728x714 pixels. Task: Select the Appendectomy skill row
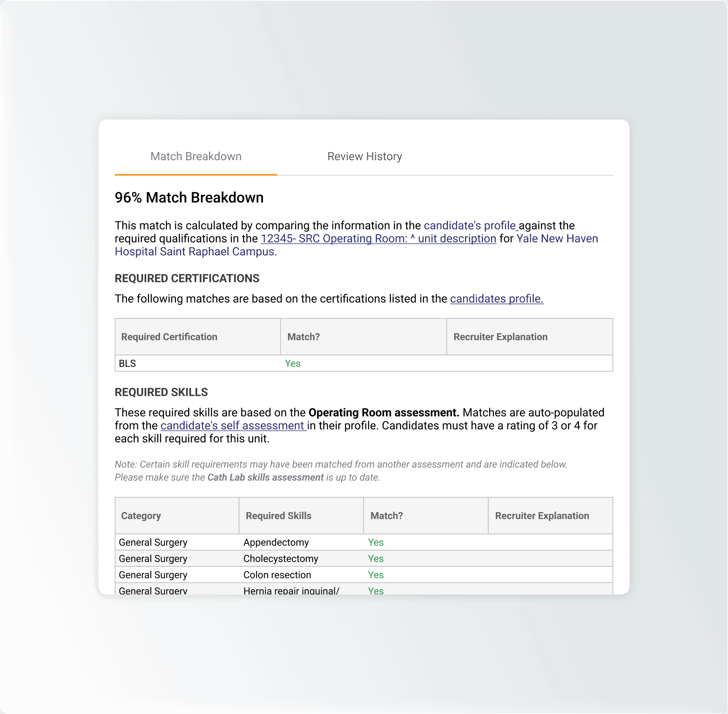click(x=276, y=542)
